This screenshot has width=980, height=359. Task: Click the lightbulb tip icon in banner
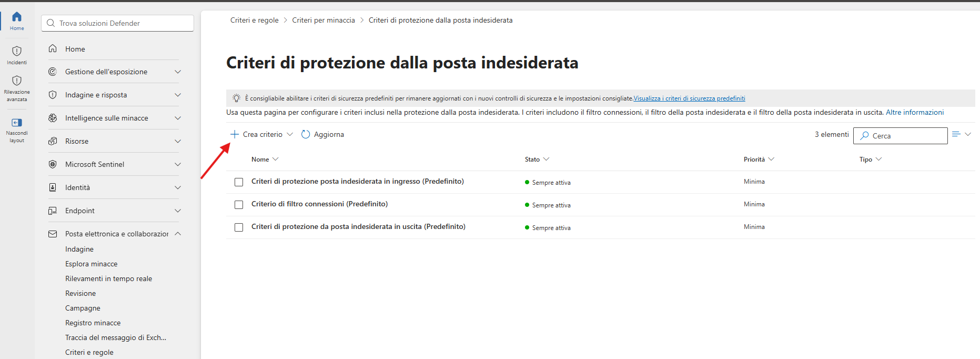tap(237, 98)
